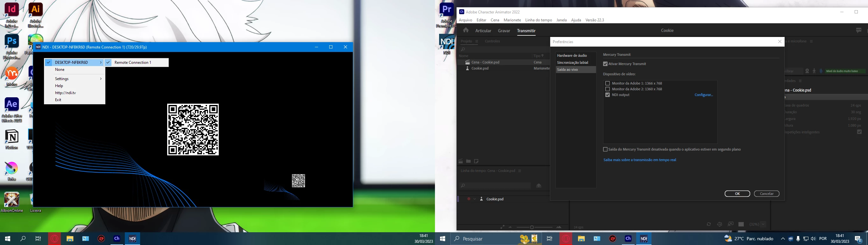Image resolution: width=868 pixels, height=245 pixels.
Task: Click the weather widget showing 27°C
Action: (748, 239)
